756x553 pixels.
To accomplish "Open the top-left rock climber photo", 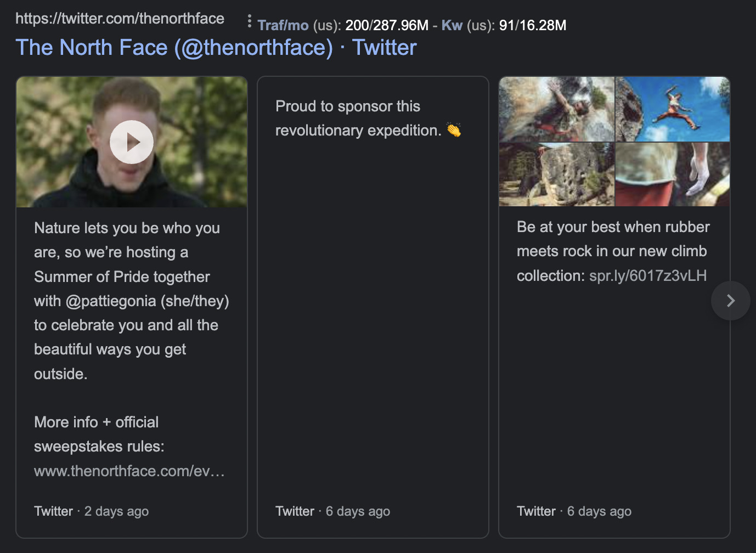I will 556,109.
